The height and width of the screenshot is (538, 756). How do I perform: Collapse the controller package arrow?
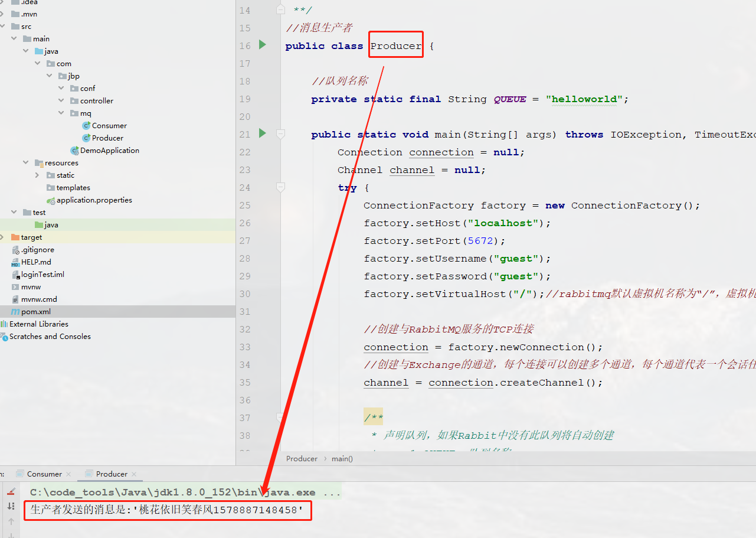click(x=61, y=101)
